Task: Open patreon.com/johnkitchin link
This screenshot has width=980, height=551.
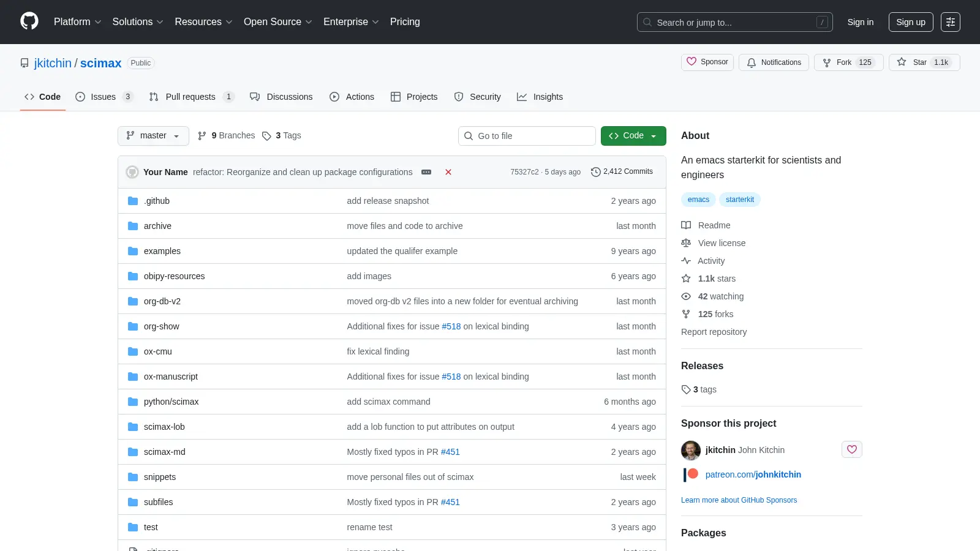Action: tap(753, 474)
